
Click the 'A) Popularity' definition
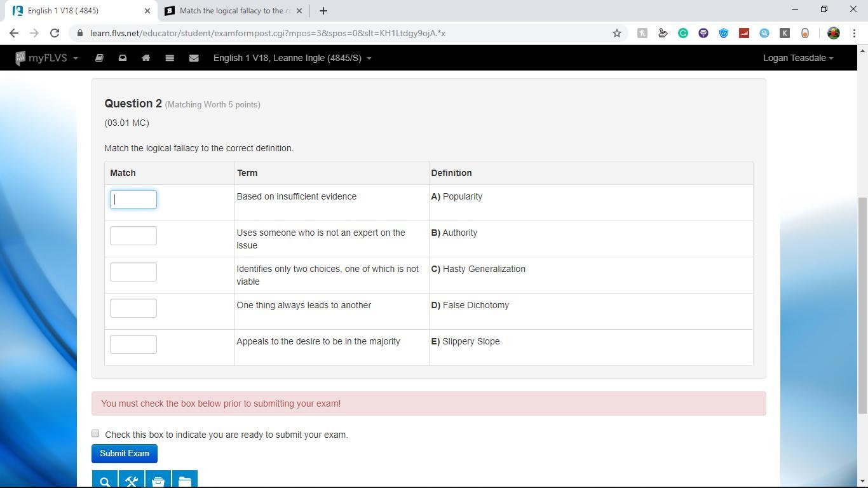(457, 196)
